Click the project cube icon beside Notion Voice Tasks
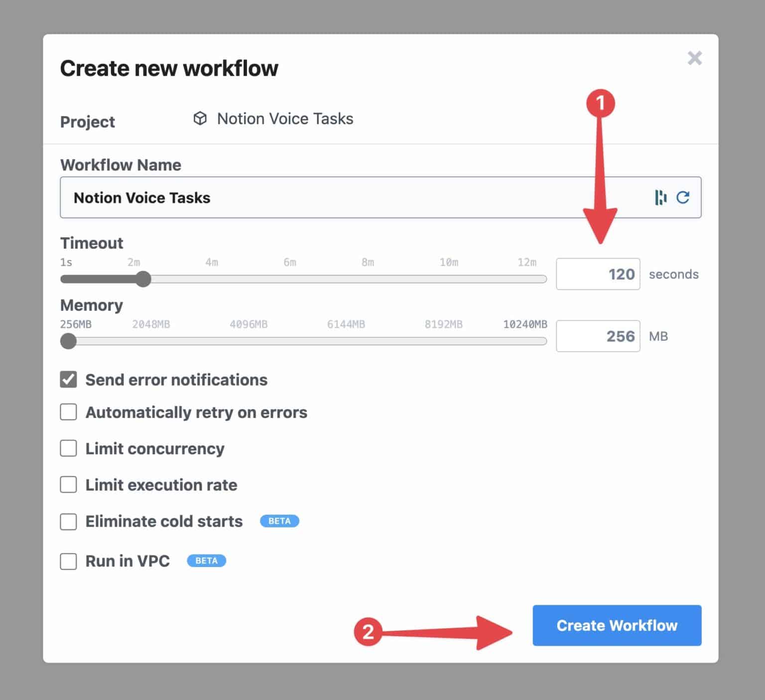 [200, 119]
